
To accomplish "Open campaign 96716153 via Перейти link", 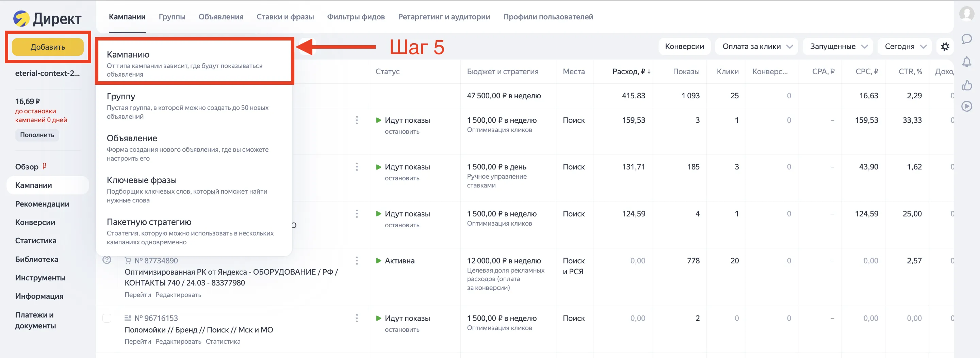I will click(x=138, y=341).
